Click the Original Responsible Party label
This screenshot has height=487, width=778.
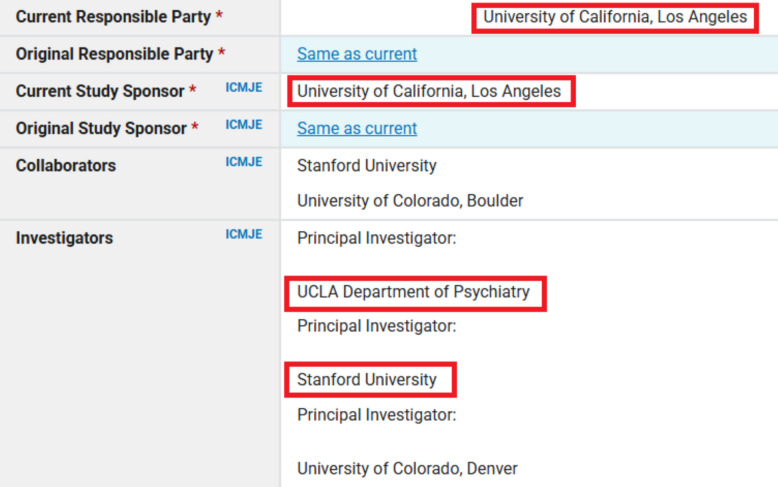[114, 54]
